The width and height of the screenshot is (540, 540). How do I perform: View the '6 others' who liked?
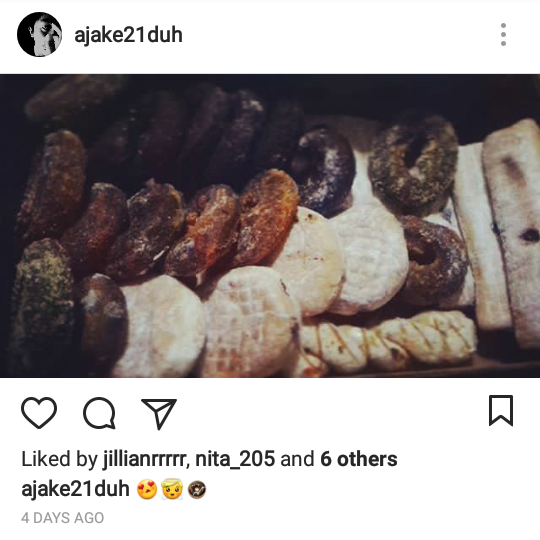359,459
